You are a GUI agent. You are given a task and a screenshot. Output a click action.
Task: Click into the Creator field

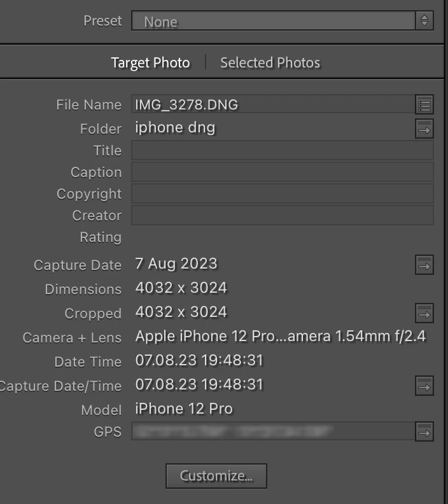(282, 216)
